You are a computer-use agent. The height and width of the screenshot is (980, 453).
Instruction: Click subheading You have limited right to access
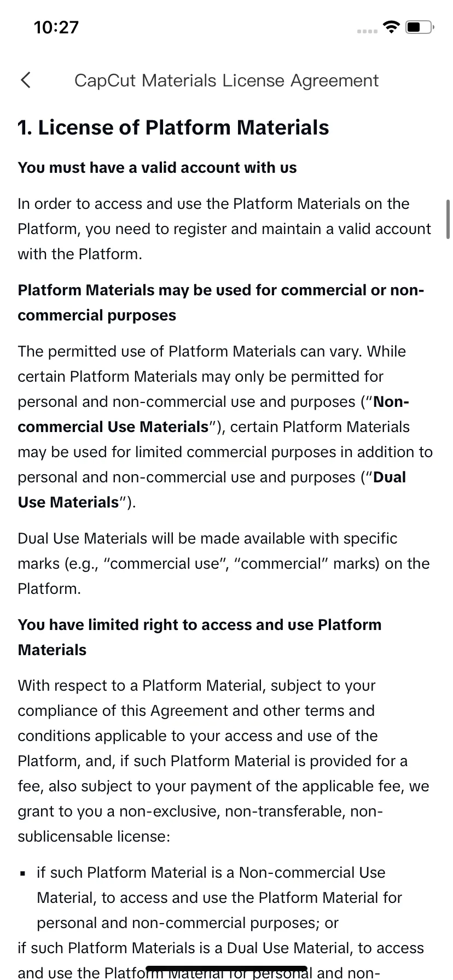pos(200,637)
